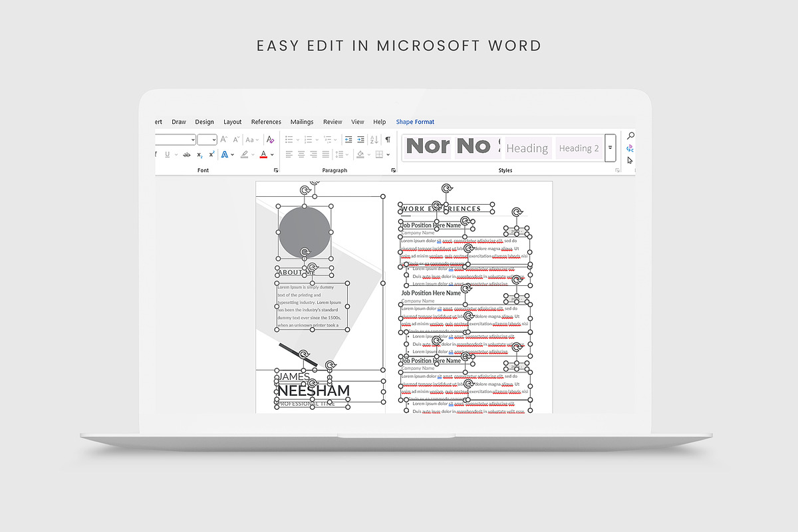Expand shading color dropdown arrow
This screenshot has width=798, height=532.
click(x=368, y=155)
